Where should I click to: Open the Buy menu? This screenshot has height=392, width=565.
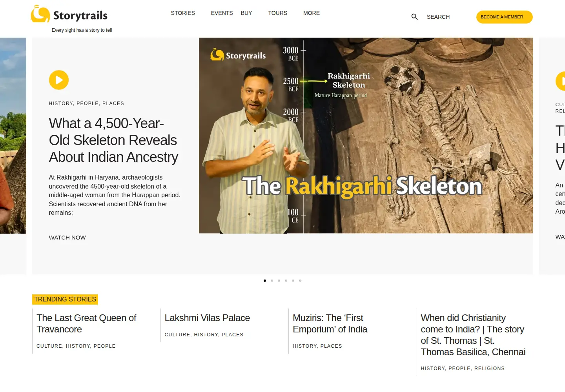coord(246,13)
